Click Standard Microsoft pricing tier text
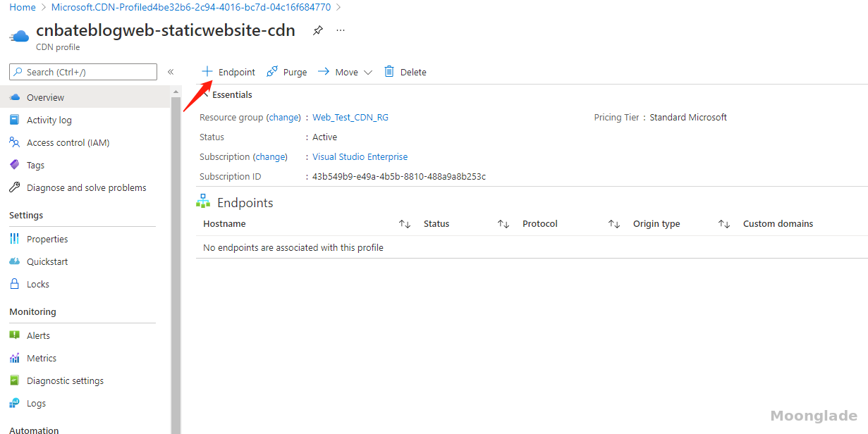Viewport: 868px width, 434px height. (x=688, y=118)
